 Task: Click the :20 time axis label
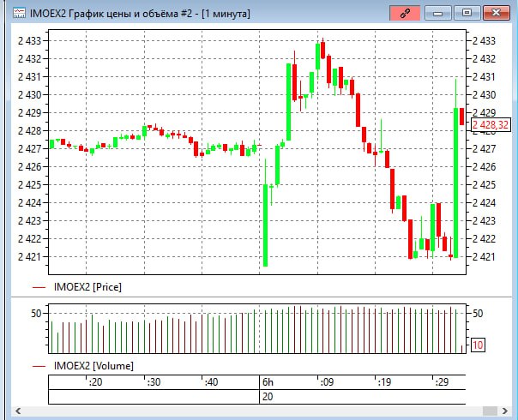click(95, 382)
